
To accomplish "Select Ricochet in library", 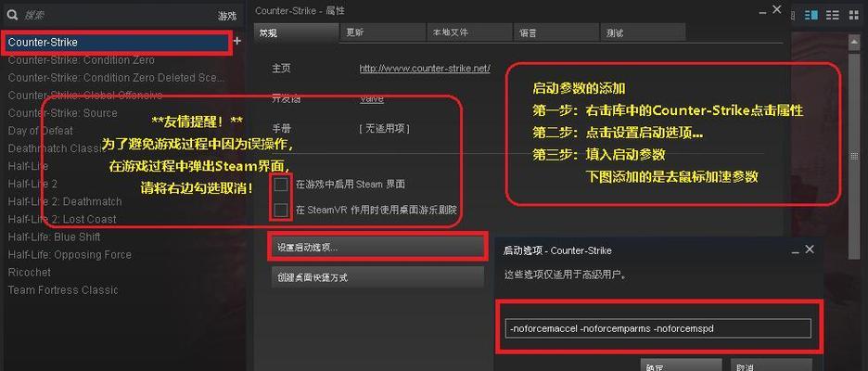I will tap(30, 273).
